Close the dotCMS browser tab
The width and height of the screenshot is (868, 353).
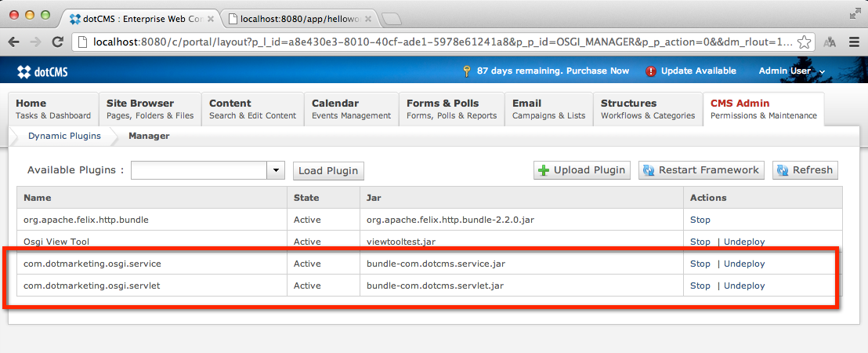[x=210, y=17]
